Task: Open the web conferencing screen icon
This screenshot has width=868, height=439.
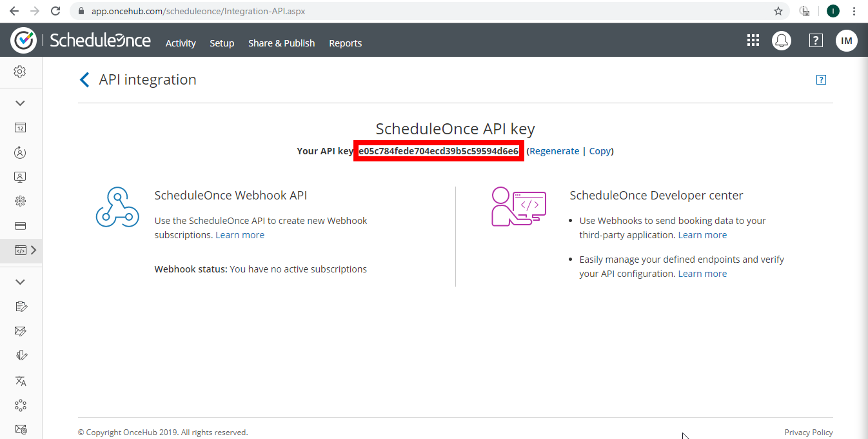Action: 21,177
